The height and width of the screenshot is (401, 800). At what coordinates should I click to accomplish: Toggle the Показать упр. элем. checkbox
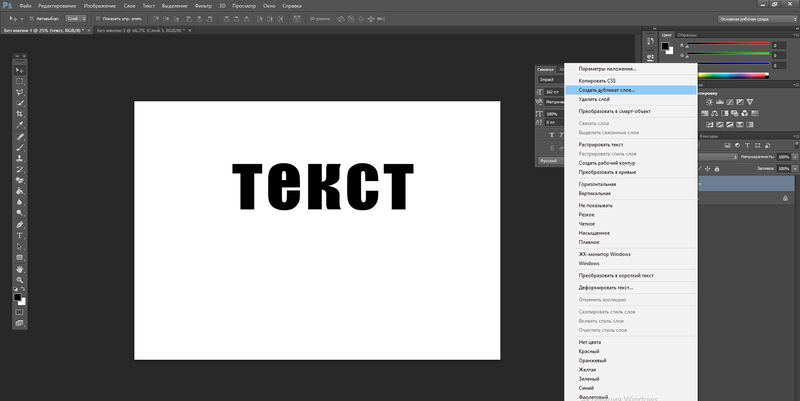[x=100, y=18]
